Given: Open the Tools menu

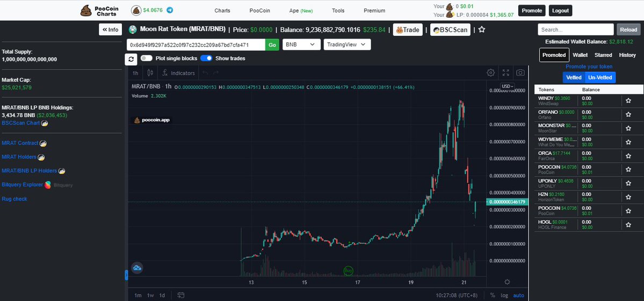Looking at the screenshot, I should pos(338,11).
